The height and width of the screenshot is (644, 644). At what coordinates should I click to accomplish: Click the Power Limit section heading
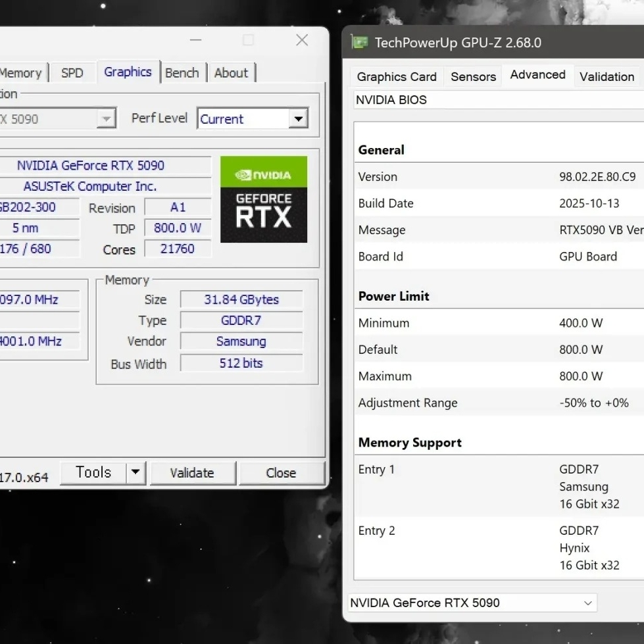(393, 296)
